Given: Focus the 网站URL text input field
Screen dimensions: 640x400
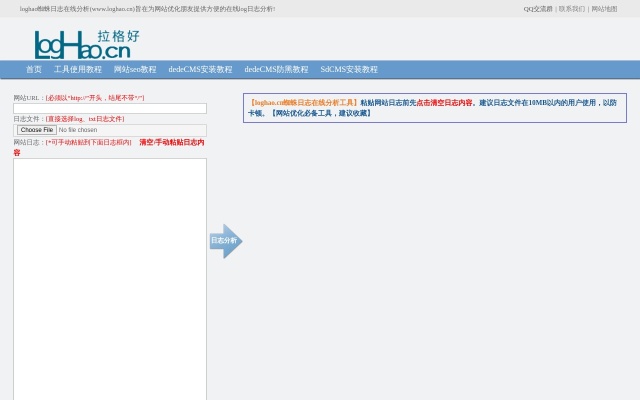Looking at the screenshot, I should pos(110,108).
